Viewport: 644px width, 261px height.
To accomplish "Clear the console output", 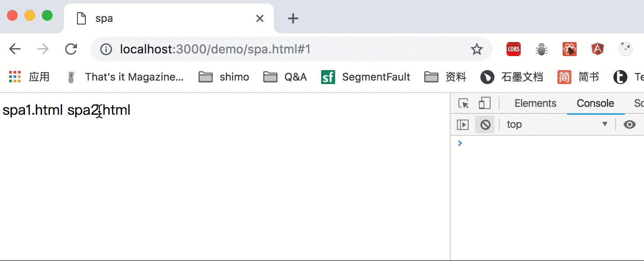I will click(x=485, y=125).
